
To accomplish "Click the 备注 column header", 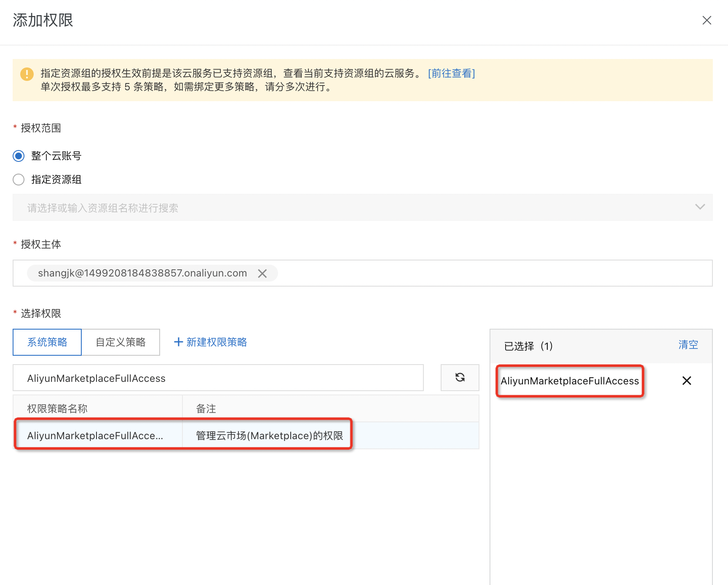I will [331, 408].
